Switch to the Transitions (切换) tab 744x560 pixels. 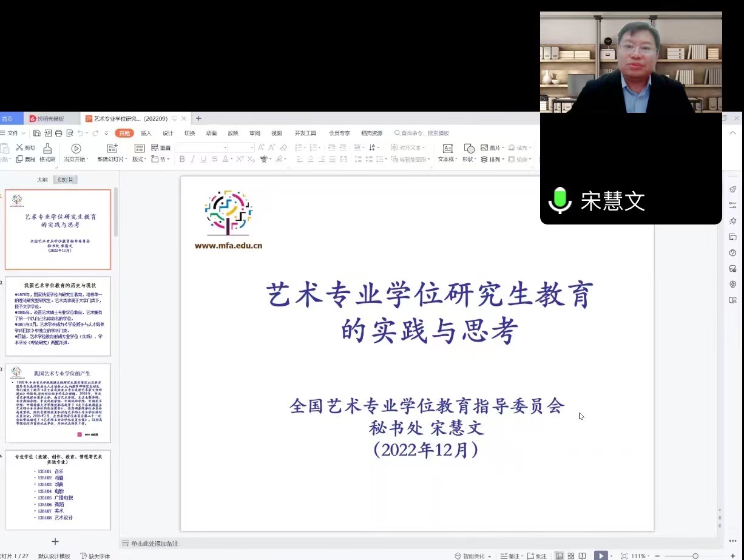[190, 133]
